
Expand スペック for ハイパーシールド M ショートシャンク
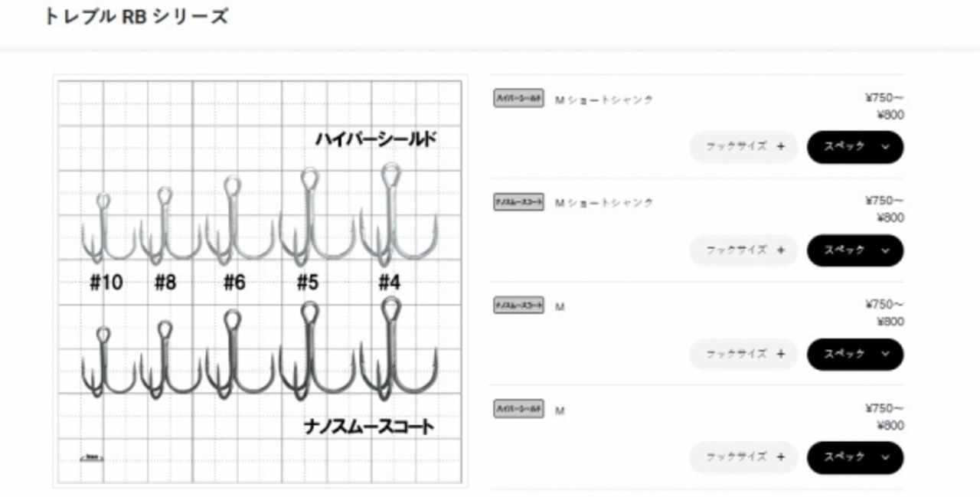coord(855,147)
